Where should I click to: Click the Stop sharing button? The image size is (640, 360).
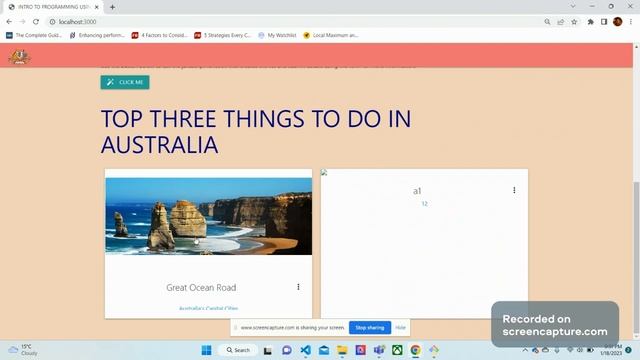click(x=370, y=327)
